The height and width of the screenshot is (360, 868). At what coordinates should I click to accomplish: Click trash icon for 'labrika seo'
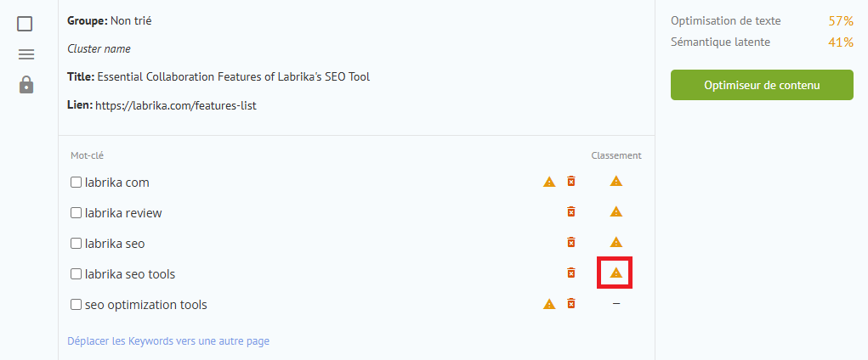coord(571,242)
